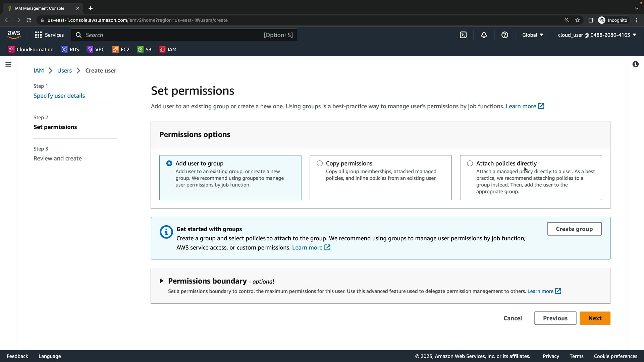Open the S3 favorites shortcut
The height and width of the screenshot is (362, 644).
[144, 49]
